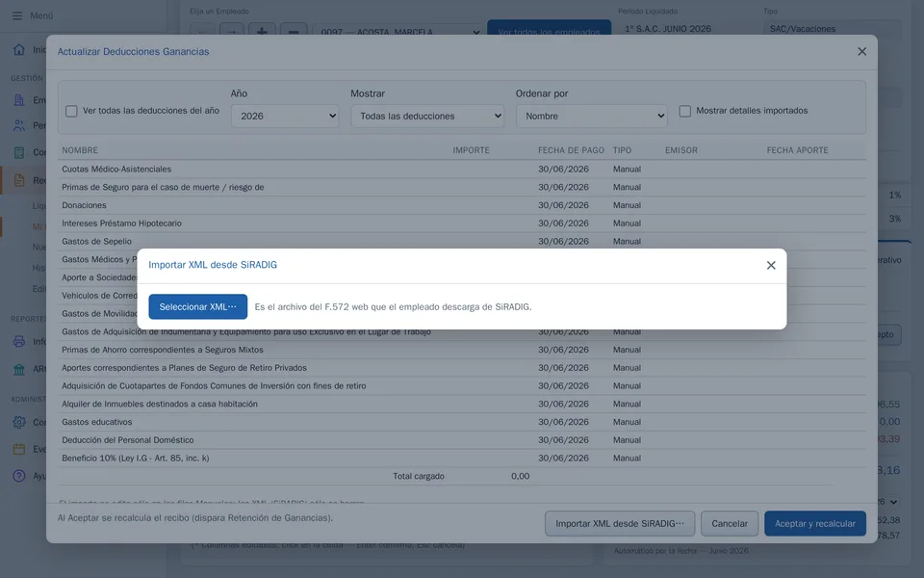
Task: Click the TIPO column header
Action: tap(622, 150)
